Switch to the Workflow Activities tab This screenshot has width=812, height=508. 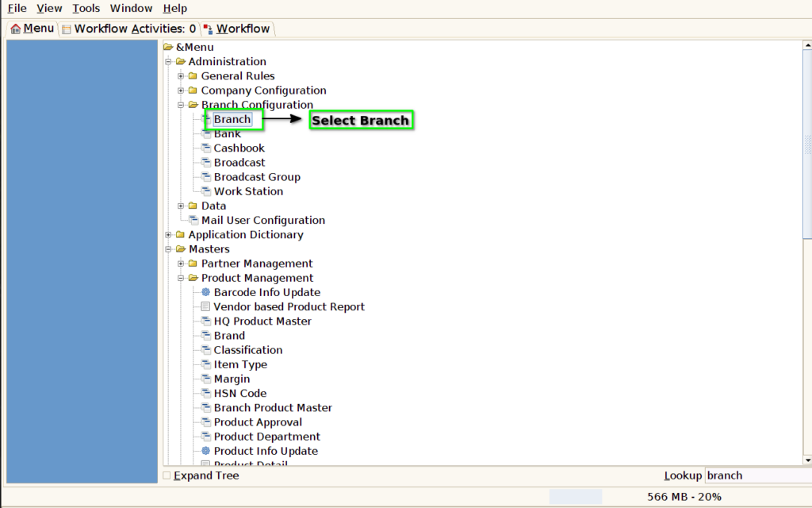[129, 29]
